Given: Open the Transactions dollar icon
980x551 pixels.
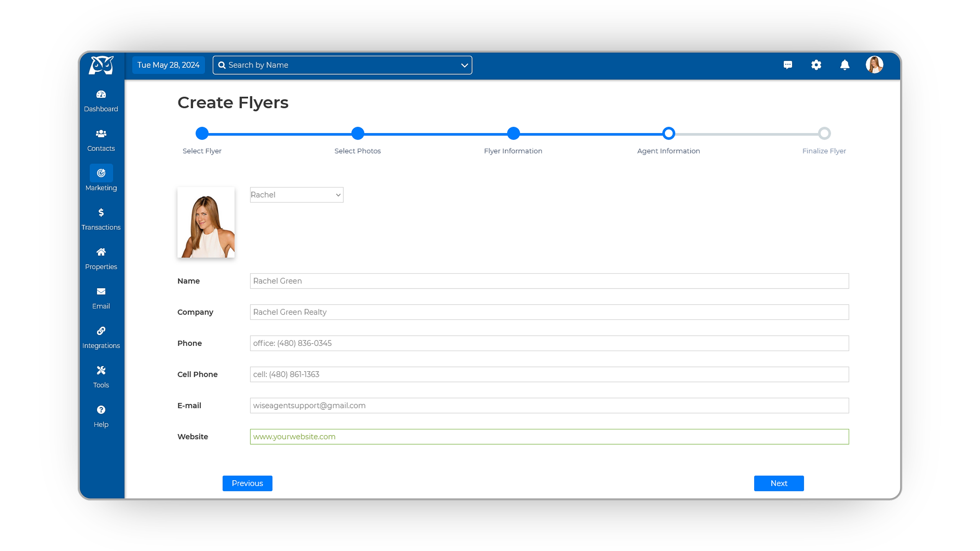Looking at the screenshot, I should coord(101,212).
